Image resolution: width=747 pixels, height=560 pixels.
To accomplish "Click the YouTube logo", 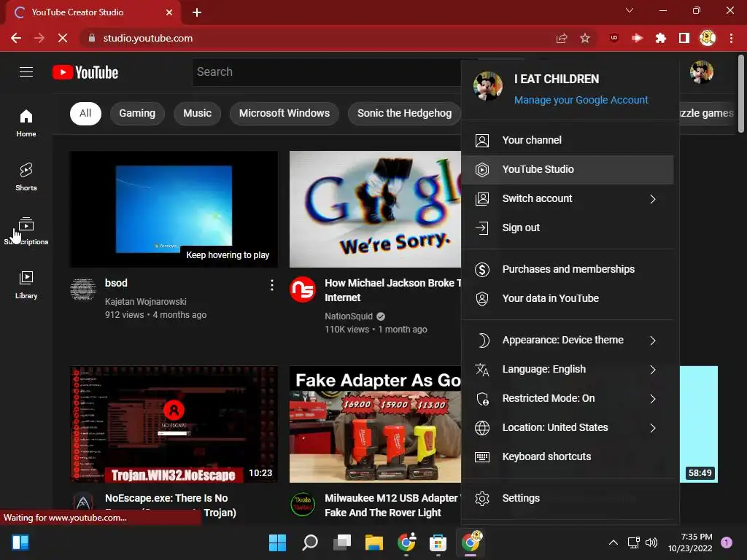I will point(85,72).
